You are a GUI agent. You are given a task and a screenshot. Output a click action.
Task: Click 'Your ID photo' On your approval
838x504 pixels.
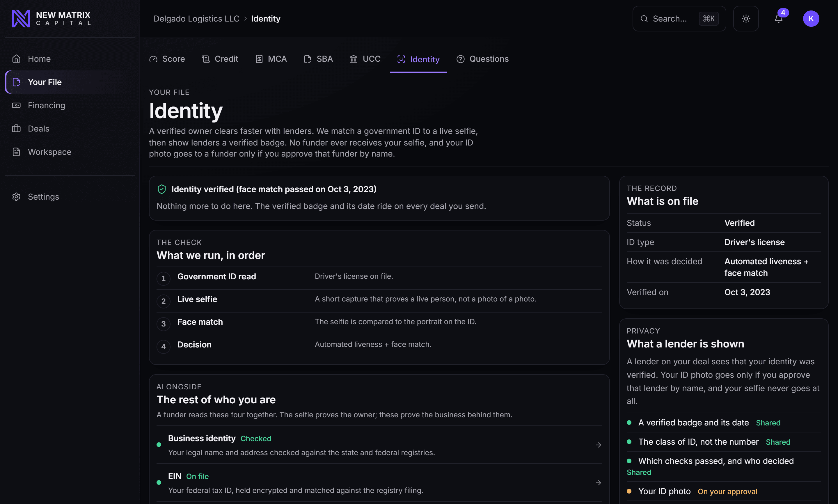(724, 491)
